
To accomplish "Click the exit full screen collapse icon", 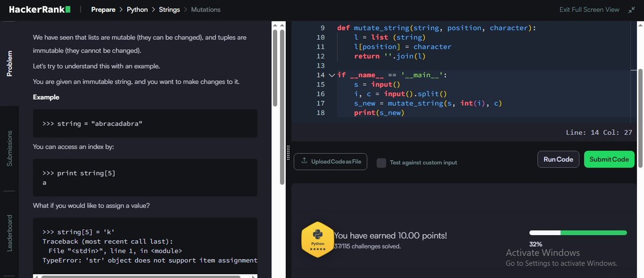I will point(632,10).
